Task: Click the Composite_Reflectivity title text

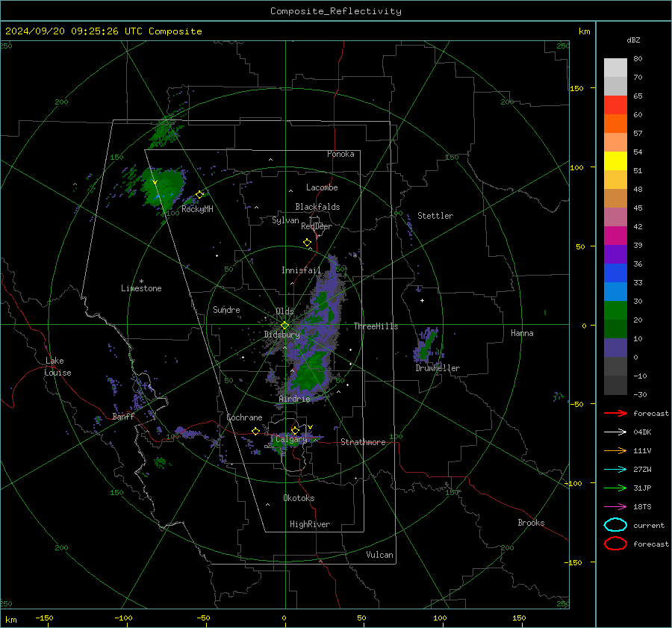Action: point(335,11)
